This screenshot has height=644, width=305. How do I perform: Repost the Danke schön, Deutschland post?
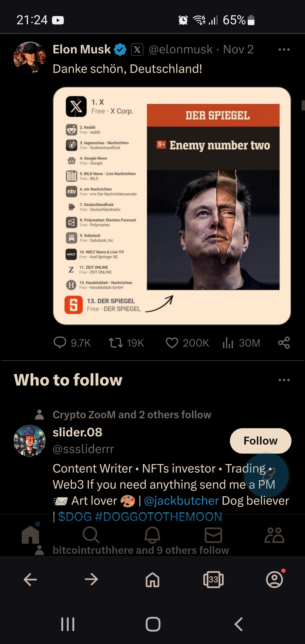(x=126, y=343)
